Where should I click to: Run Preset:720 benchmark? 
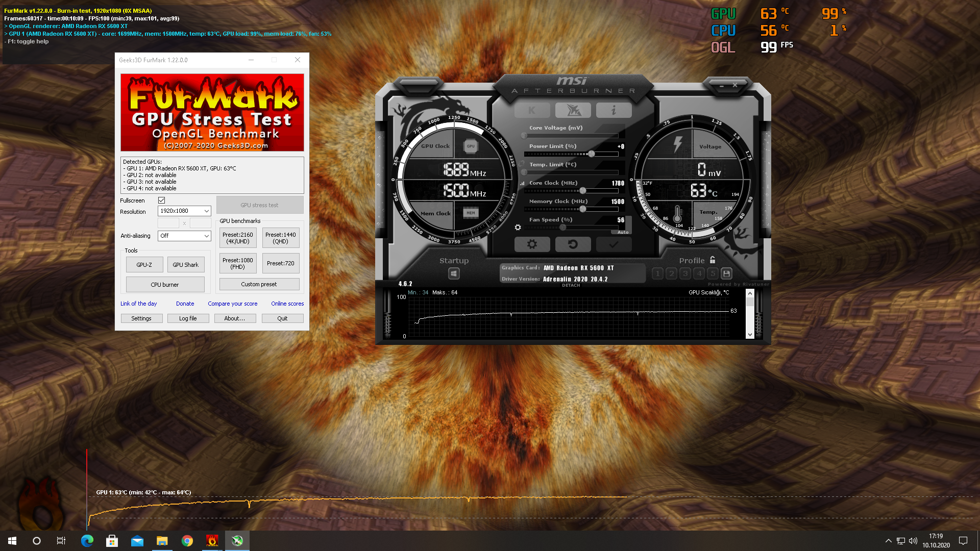[281, 263]
